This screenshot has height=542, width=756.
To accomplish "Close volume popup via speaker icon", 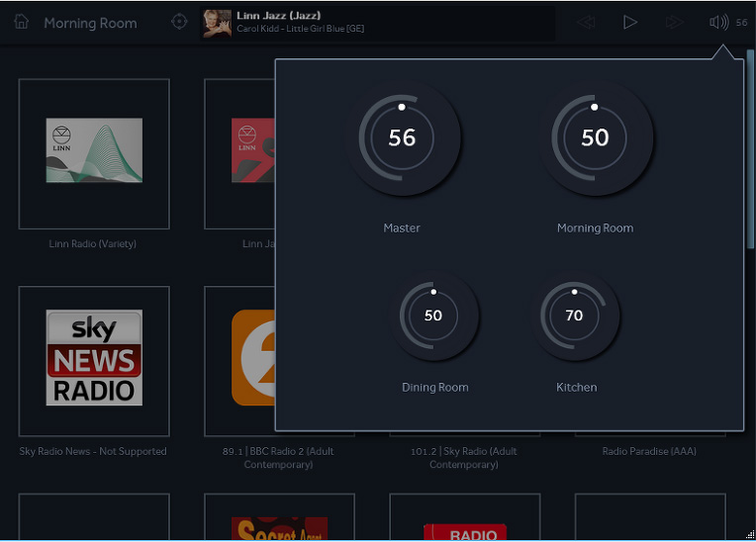I will click(718, 22).
